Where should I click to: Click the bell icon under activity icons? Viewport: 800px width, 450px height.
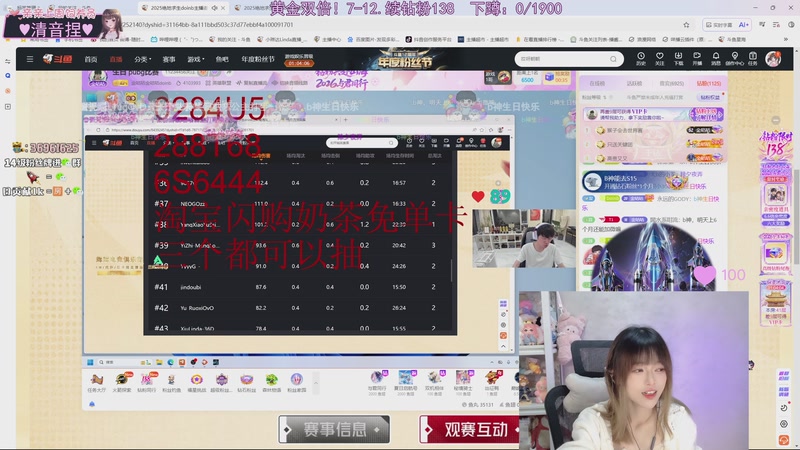(x=92, y=404)
